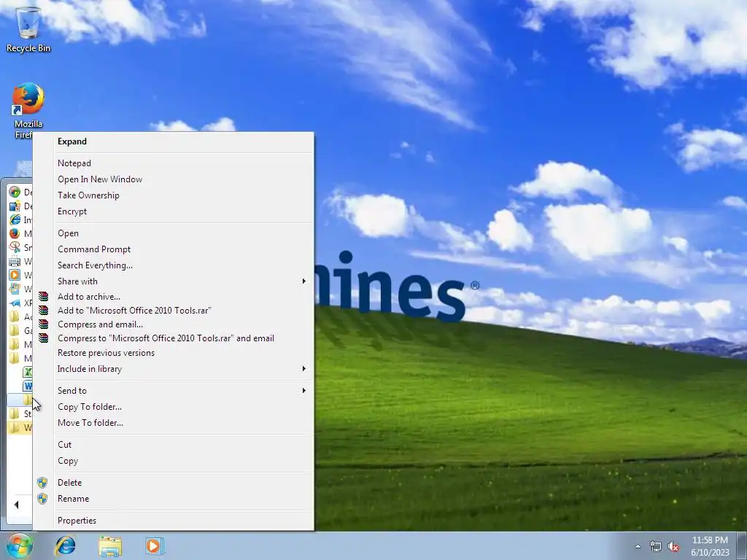
Task: Click Default Programs icon in Start menu
Action: point(15,192)
